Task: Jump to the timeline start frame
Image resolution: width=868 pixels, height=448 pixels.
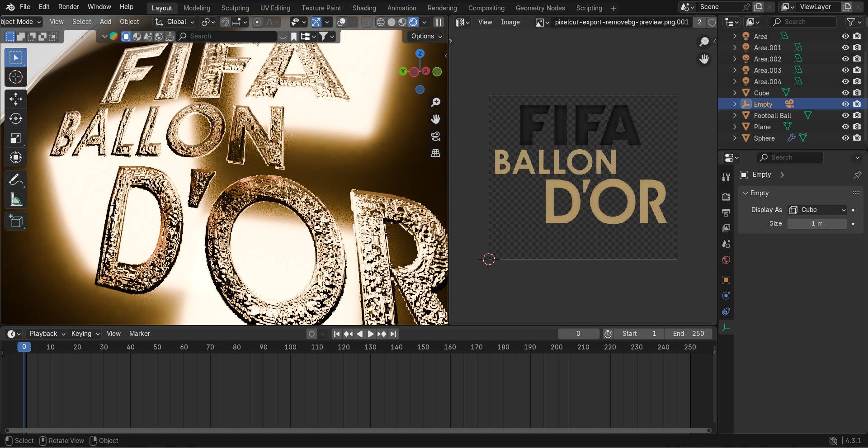Action: [x=337, y=334]
